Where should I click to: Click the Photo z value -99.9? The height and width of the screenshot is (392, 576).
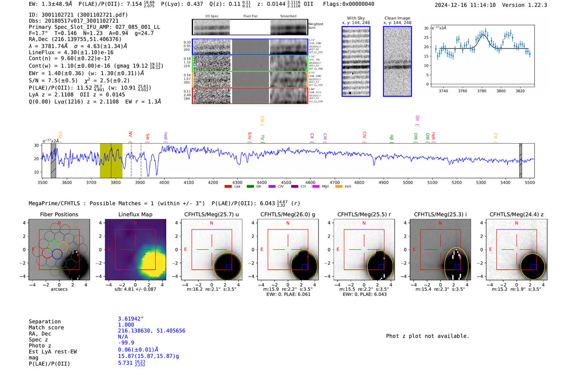coord(126,342)
